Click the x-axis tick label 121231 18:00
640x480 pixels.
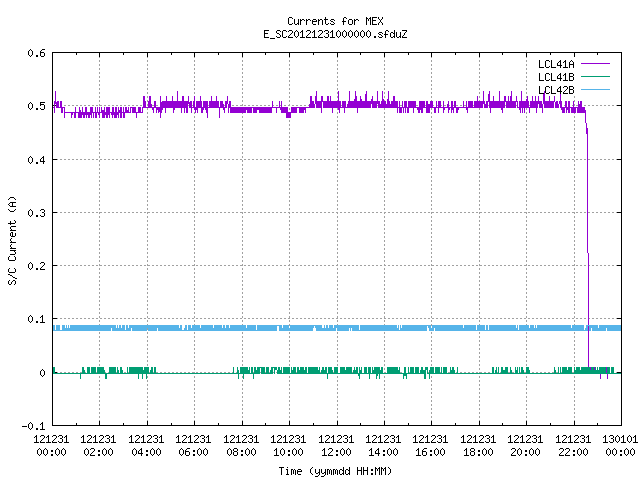[478, 445]
